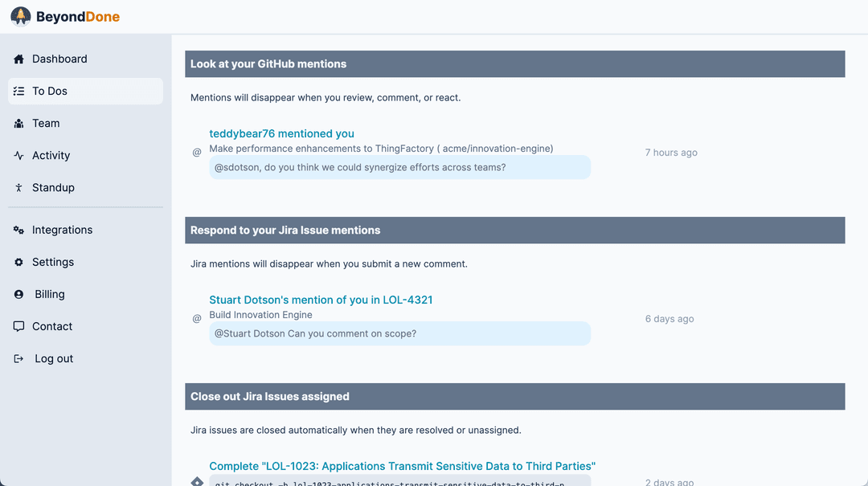Open the Complete LOL-1023 issue link

(x=402, y=467)
